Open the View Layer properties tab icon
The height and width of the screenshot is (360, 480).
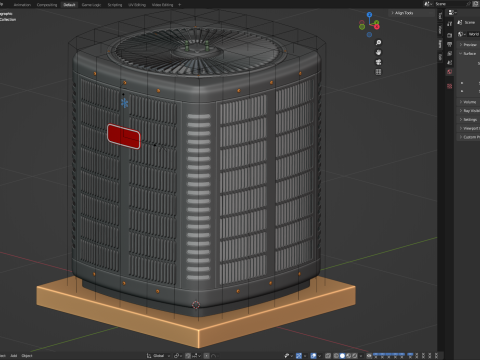point(449,53)
